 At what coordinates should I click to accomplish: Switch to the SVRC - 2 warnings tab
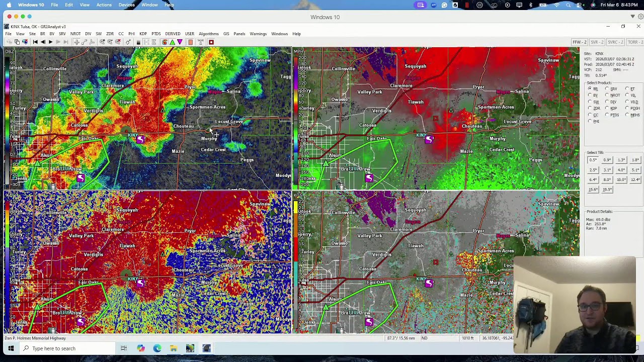click(615, 42)
